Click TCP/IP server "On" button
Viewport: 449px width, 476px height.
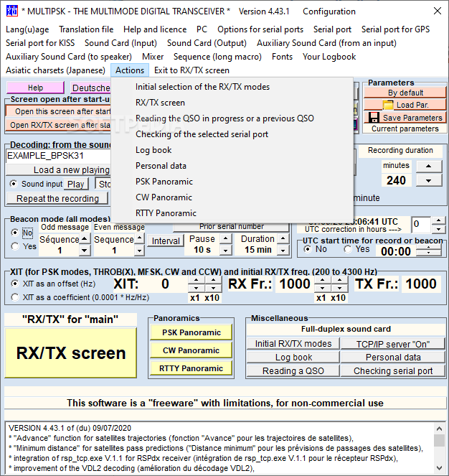point(393,344)
